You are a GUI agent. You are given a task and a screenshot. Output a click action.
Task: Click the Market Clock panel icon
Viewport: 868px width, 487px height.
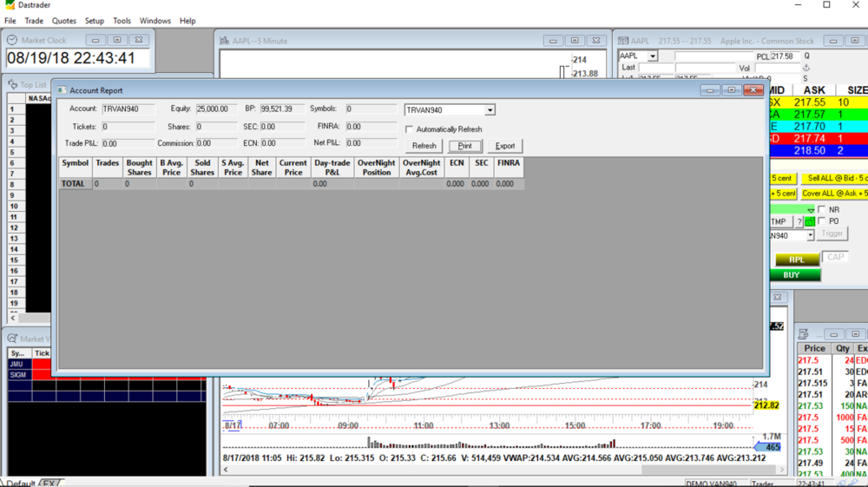click(12, 41)
